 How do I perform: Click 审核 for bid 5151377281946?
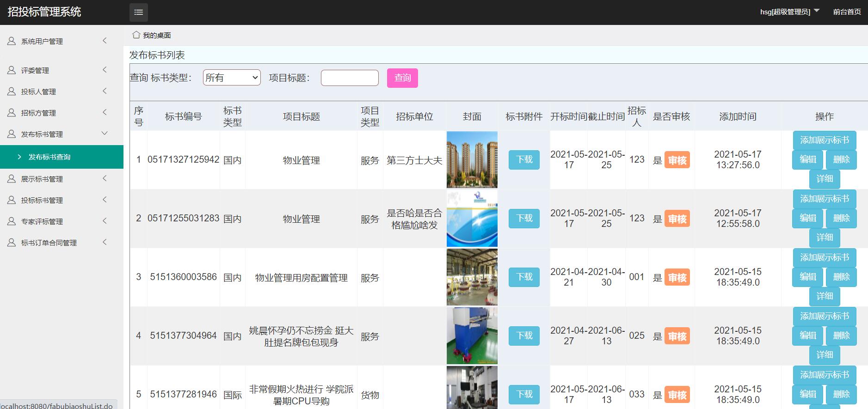click(x=677, y=395)
